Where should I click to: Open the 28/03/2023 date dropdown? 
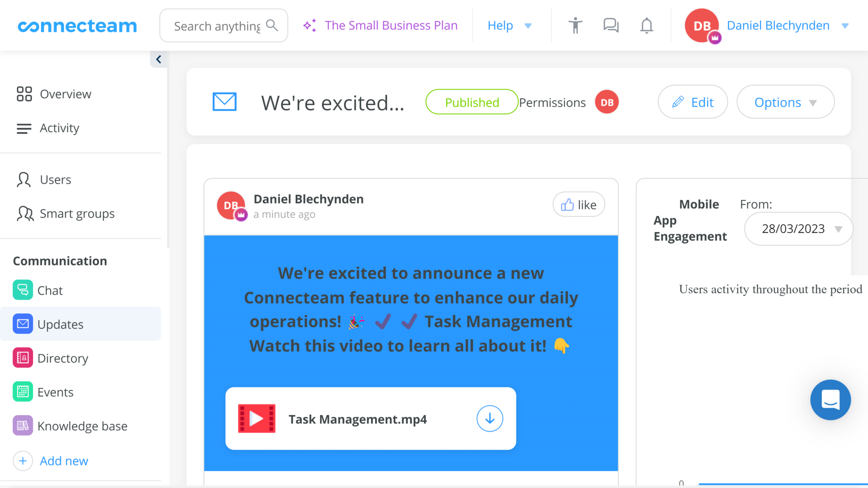(x=798, y=229)
